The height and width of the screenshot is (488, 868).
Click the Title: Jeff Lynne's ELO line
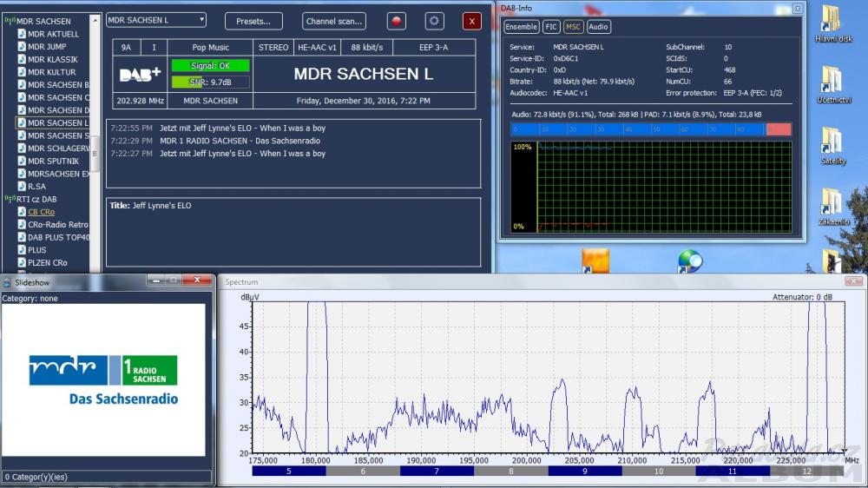pyautogui.click(x=150, y=206)
